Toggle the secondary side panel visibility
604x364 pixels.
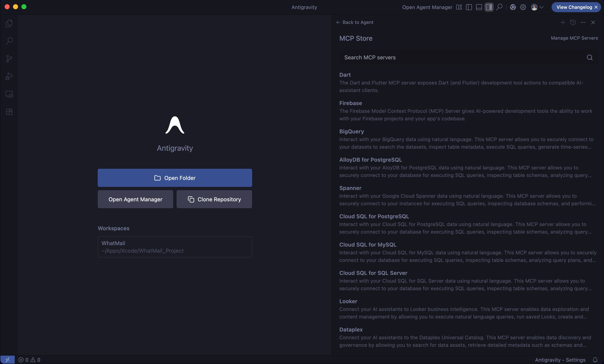(x=489, y=7)
